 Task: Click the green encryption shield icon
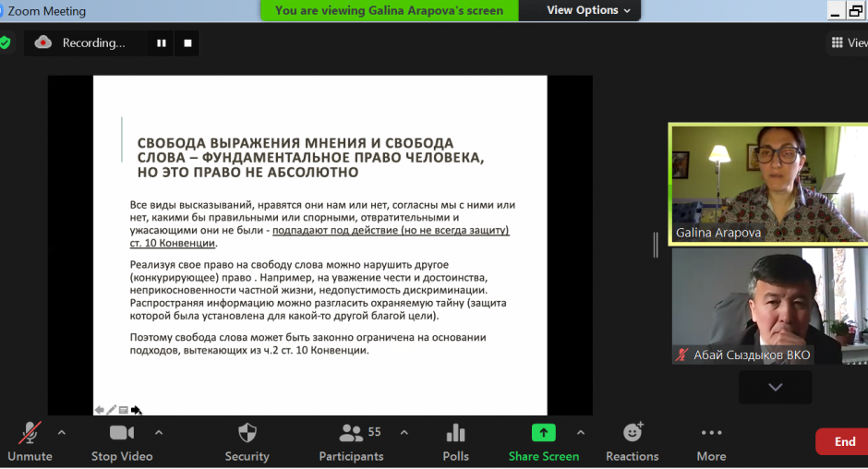click(x=6, y=42)
